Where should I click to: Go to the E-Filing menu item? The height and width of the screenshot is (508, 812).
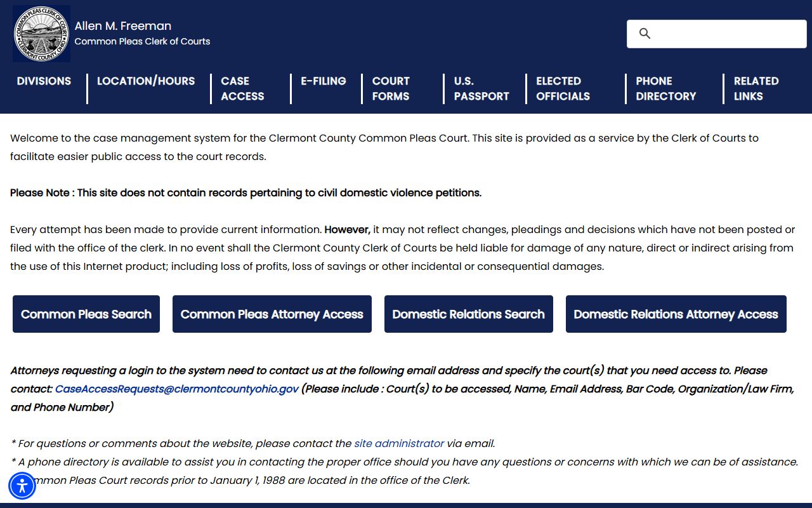pos(324,81)
